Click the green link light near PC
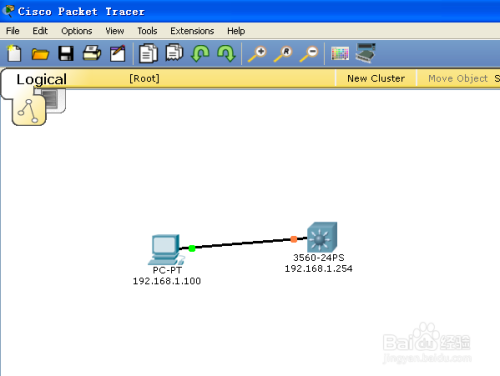 192,248
